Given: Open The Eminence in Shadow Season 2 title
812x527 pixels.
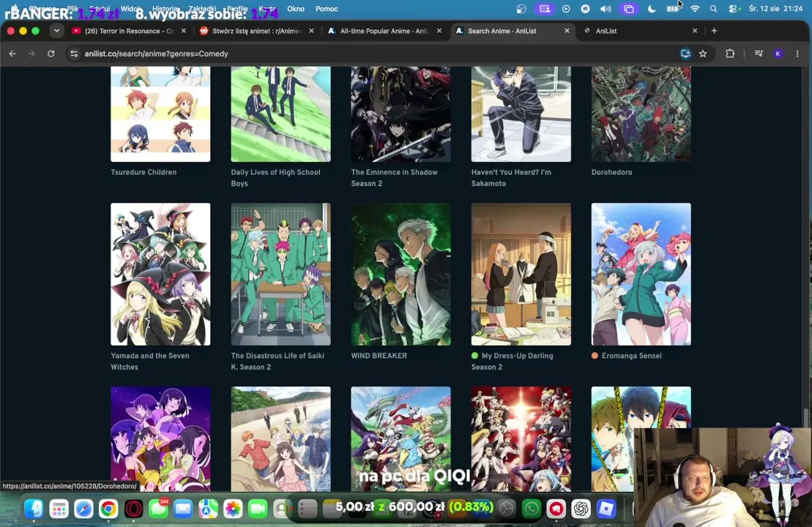Looking at the screenshot, I should [394, 178].
